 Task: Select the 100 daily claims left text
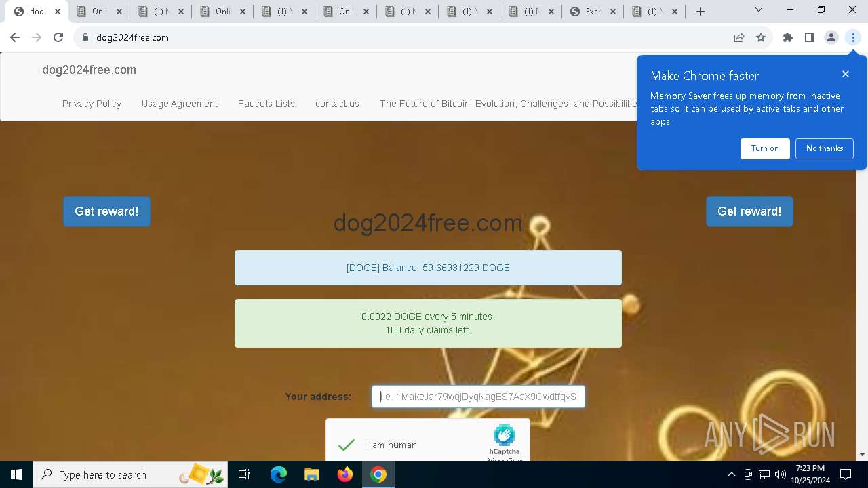428,331
